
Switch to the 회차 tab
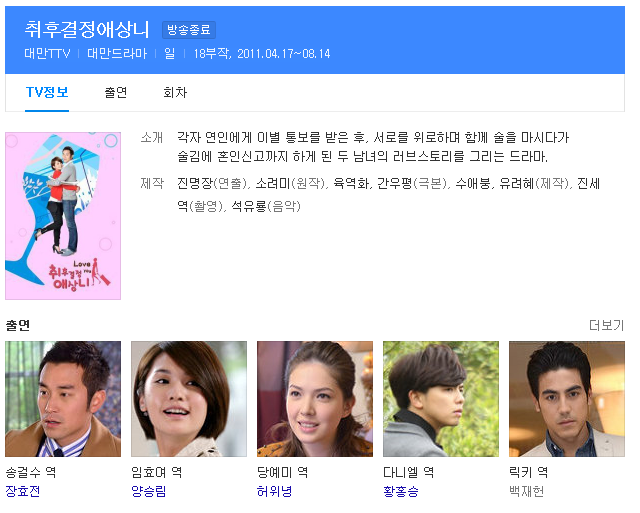click(175, 93)
